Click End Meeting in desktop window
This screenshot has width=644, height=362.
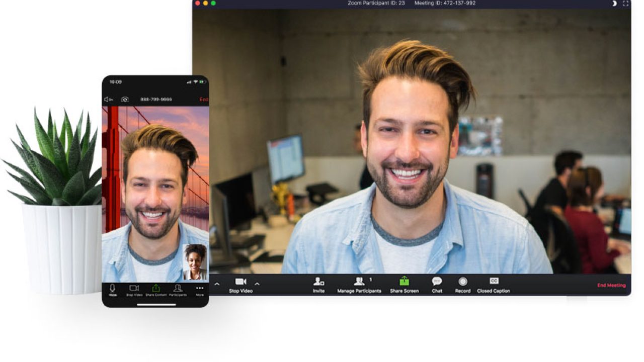click(x=611, y=285)
